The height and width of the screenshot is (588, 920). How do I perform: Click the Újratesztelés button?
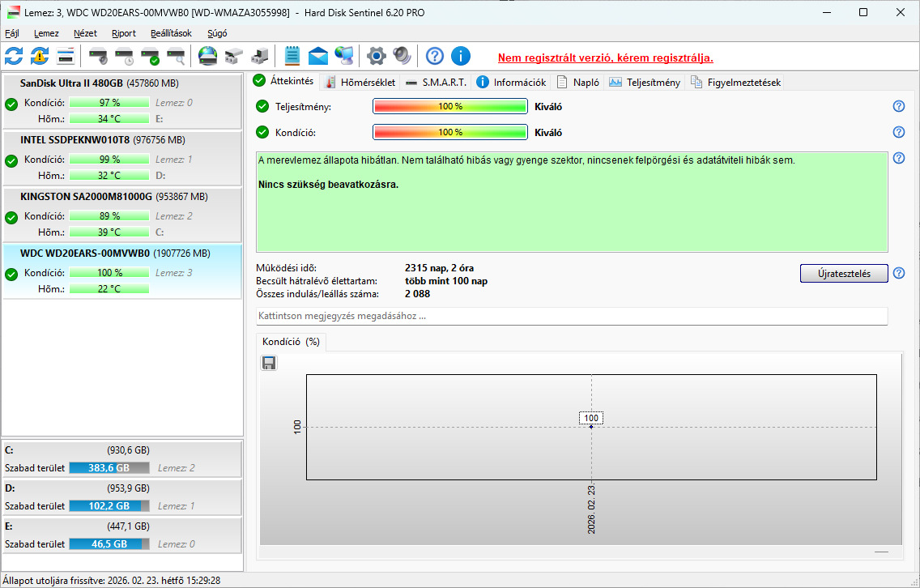click(x=844, y=274)
